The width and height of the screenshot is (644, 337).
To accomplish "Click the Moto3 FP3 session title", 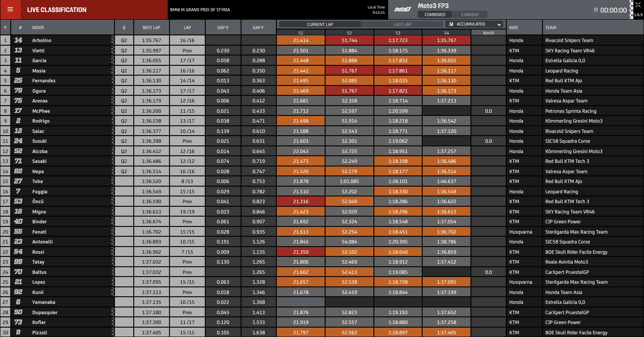I will click(x=433, y=6).
